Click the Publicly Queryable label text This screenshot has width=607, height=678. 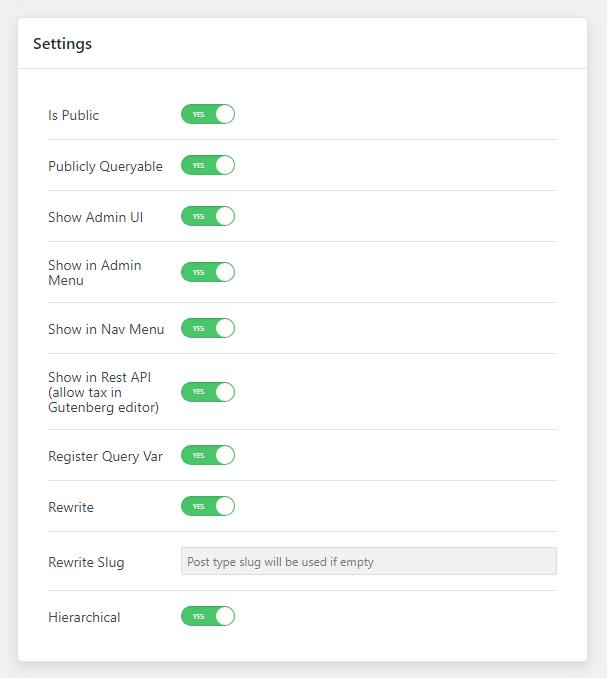[105, 166]
